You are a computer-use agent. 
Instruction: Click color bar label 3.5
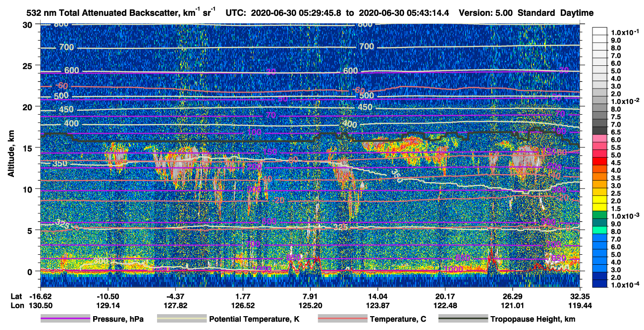click(x=617, y=178)
